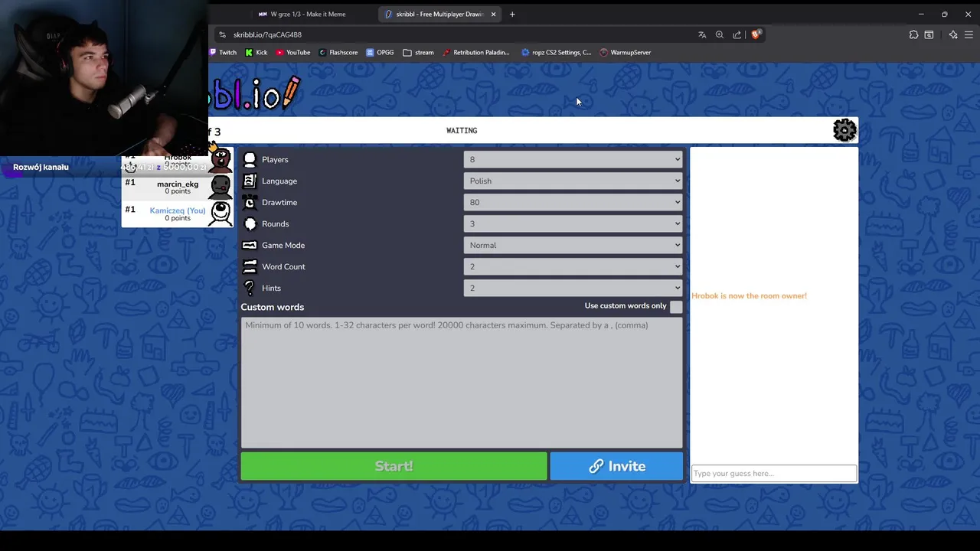Click the Custom words heading
980x551 pixels.
pos(273,307)
